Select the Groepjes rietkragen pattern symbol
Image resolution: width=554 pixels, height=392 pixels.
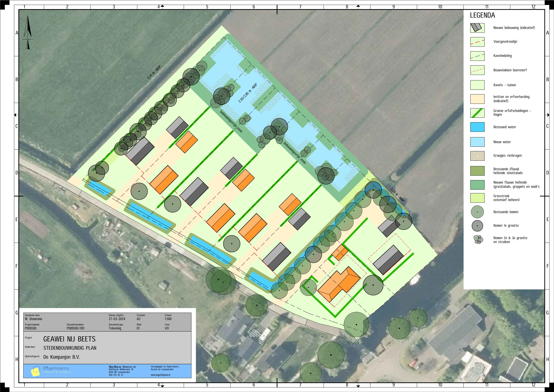pyautogui.click(x=477, y=156)
